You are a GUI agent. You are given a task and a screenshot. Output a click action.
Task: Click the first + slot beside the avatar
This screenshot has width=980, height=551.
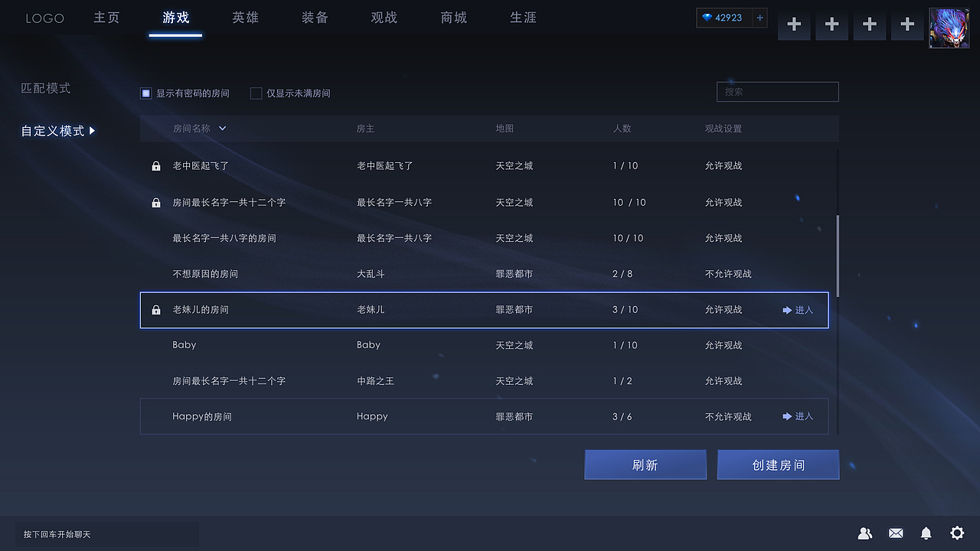point(794,25)
